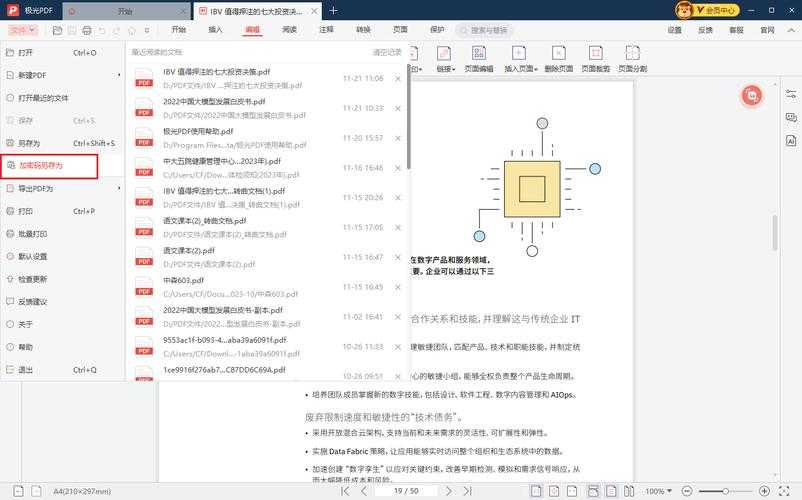Click the 会员中心 member center badge

tap(707, 10)
